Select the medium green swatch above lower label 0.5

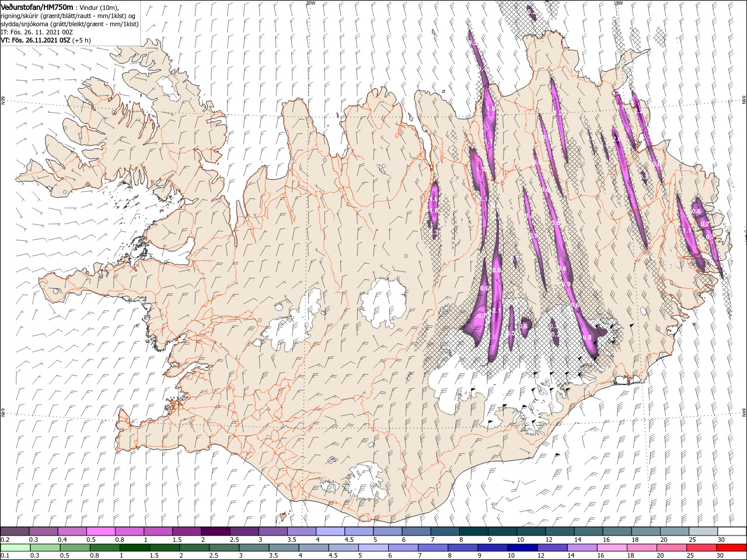coord(75,548)
